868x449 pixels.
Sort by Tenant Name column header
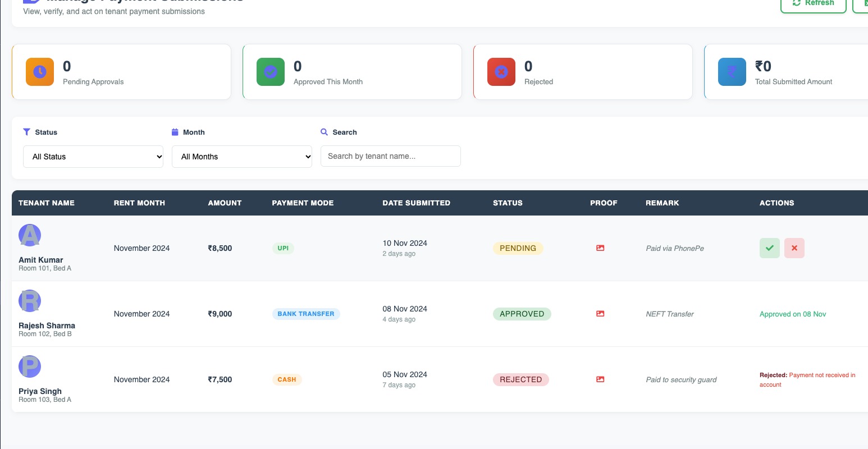(x=47, y=203)
